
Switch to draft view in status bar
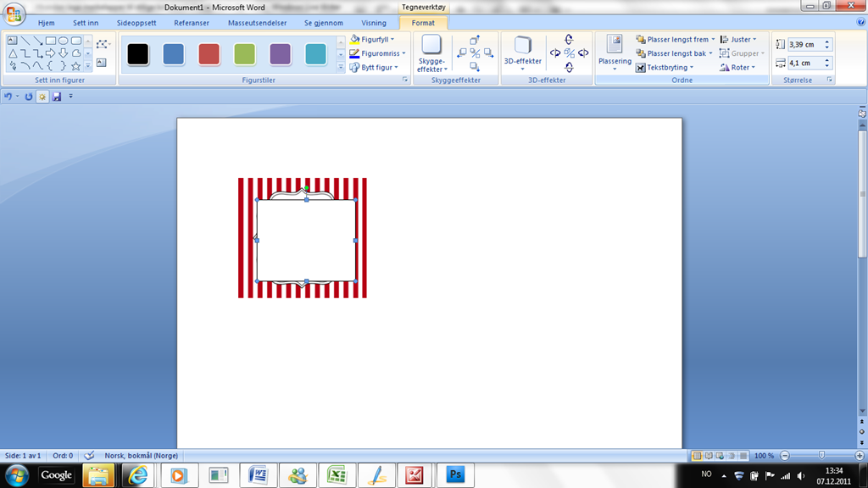pyautogui.click(x=743, y=456)
